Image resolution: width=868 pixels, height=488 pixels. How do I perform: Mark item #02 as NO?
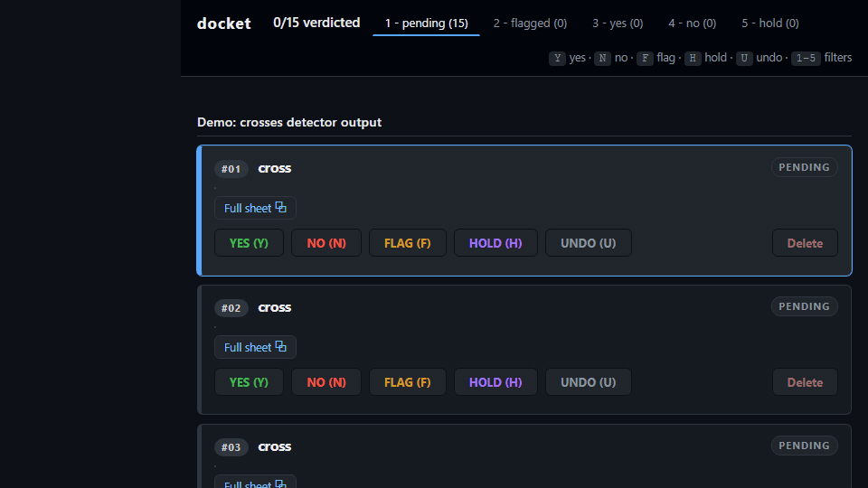point(326,382)
